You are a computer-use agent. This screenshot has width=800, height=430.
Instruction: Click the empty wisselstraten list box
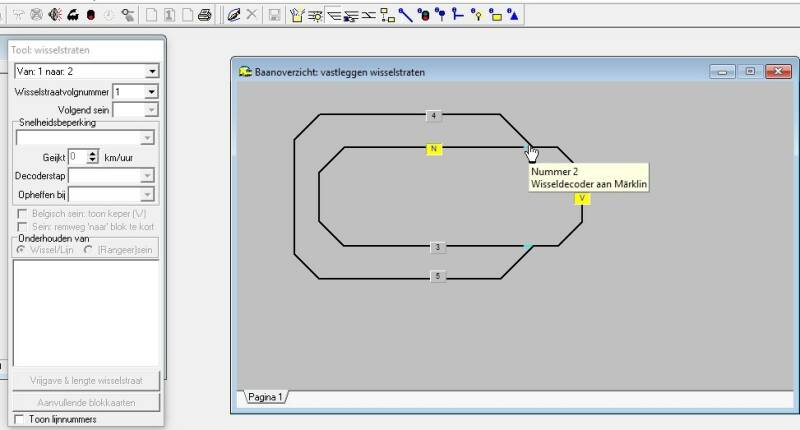[86, 313]
